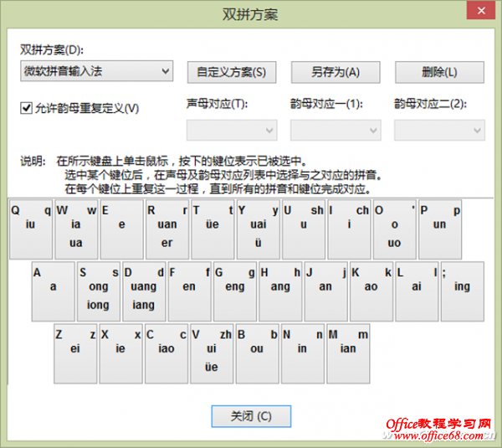The width and height of the screenshot is (502, 448).
Task: Select the T key mapped to üe
Action: click(x=213, y=229)
